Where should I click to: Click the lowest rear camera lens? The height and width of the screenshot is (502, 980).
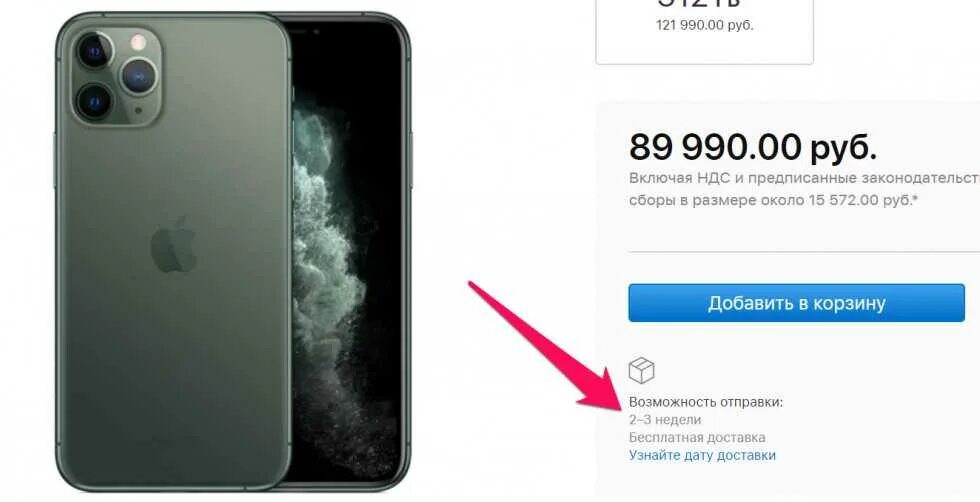(94, 101)
